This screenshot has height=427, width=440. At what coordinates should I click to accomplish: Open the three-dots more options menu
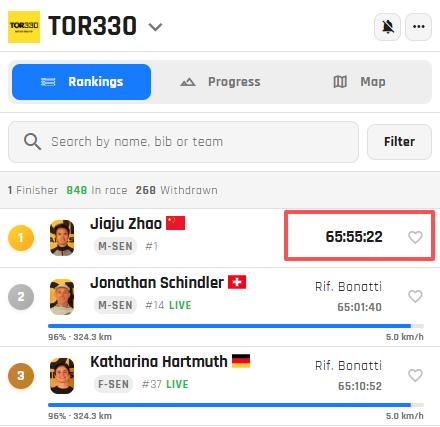click(x=419, y=27)
